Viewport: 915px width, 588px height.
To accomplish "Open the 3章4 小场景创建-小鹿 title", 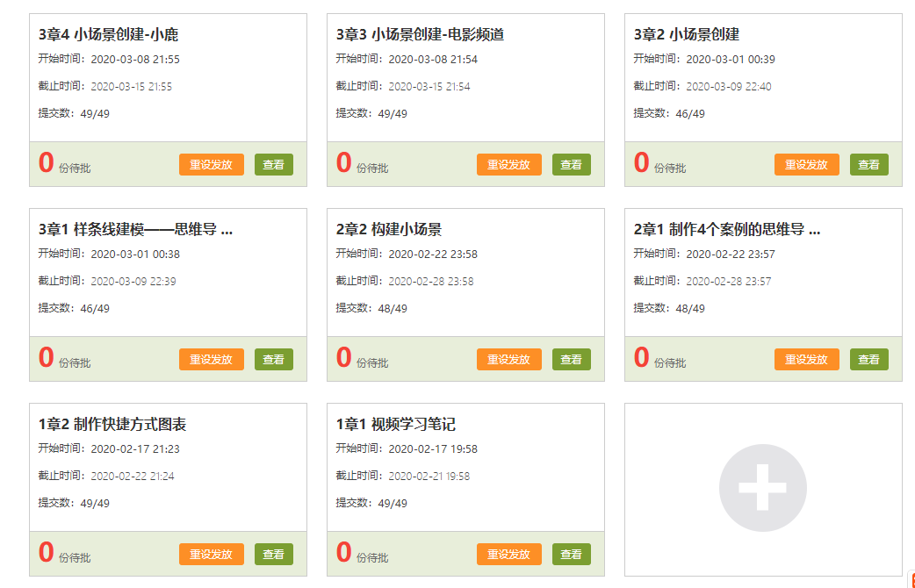I will [x=108, y=35].
